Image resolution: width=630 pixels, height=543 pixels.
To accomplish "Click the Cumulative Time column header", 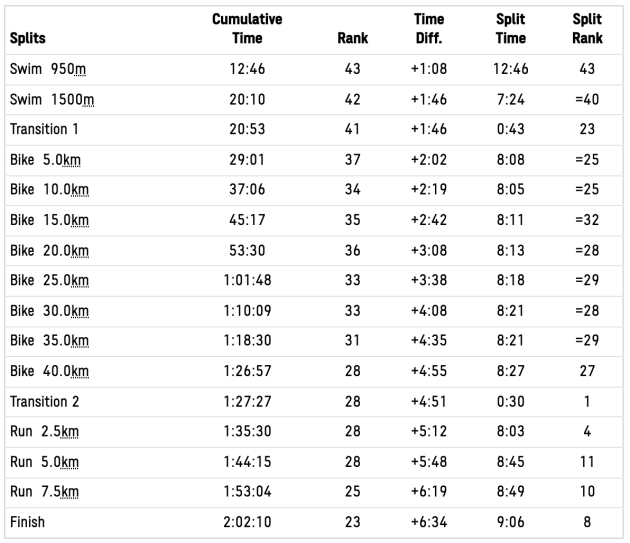I will pyautogui.click(x=247, y=29).
